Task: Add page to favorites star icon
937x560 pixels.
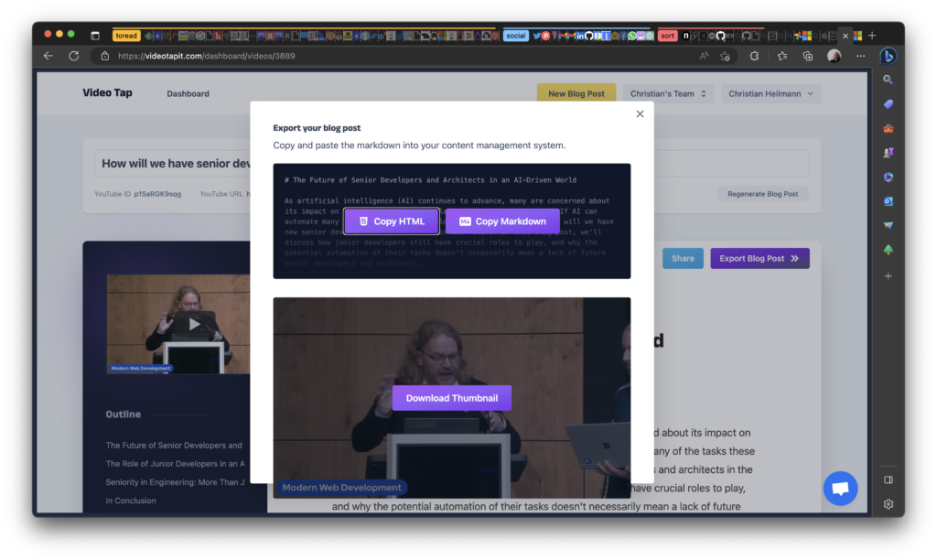Action: 725,56
